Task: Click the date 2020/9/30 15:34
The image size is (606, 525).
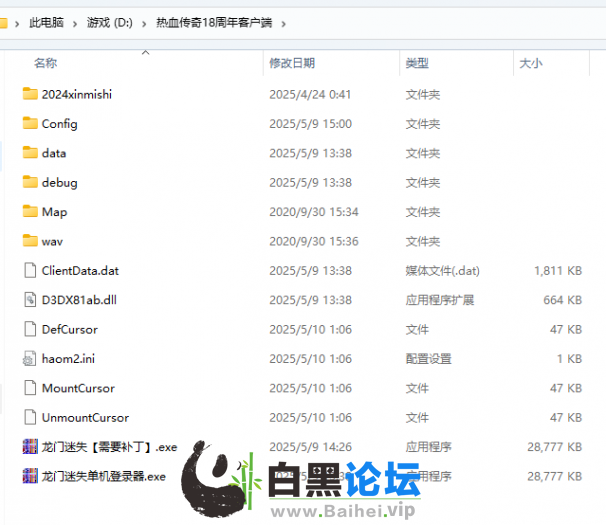Action: pos(314,212)
